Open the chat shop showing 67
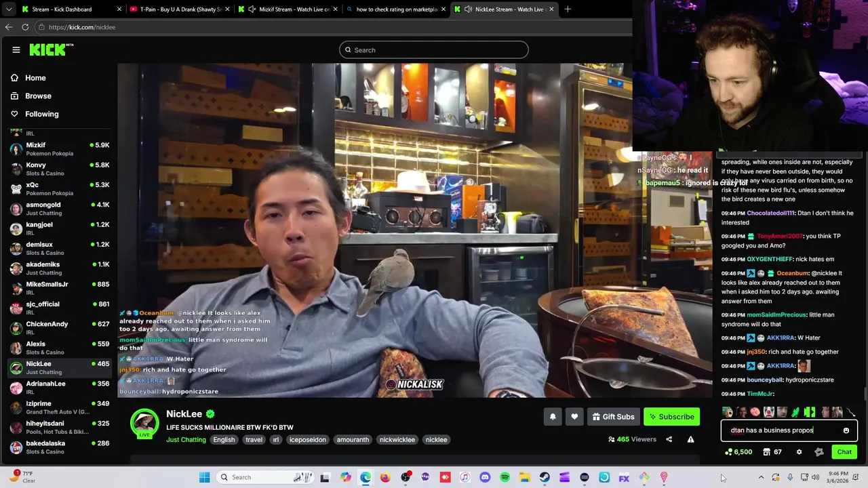The image size is (868, 488). (772, 452)
